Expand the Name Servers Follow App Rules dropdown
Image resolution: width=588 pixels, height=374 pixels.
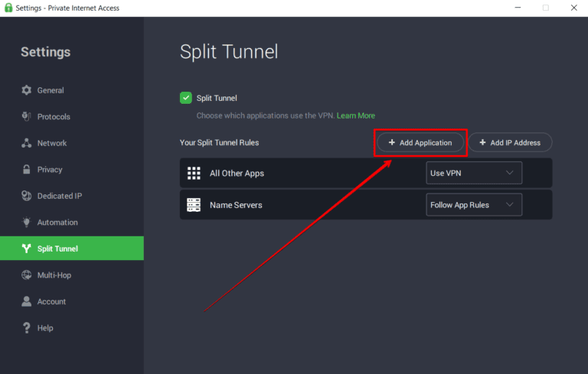pos(473,205)
